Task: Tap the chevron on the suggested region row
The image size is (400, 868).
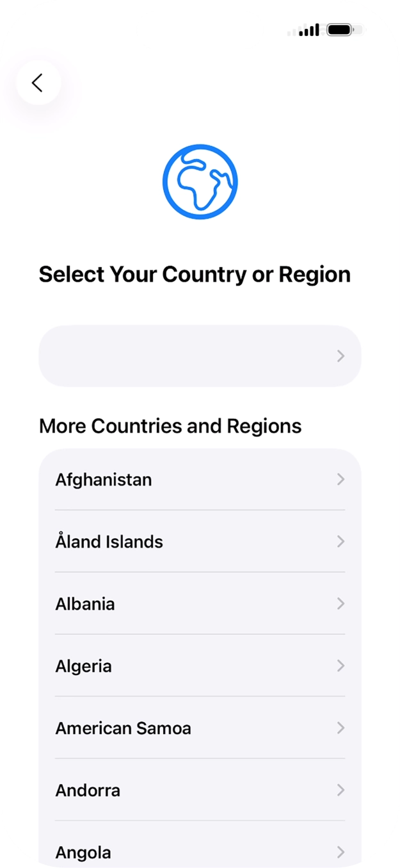Action: tap(340, 356)
